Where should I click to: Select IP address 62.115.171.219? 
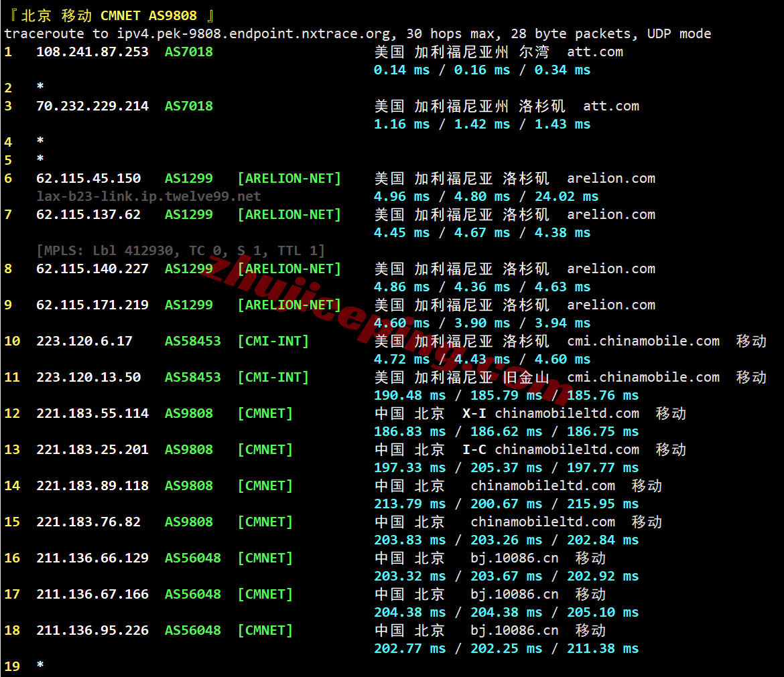[92, 305]
